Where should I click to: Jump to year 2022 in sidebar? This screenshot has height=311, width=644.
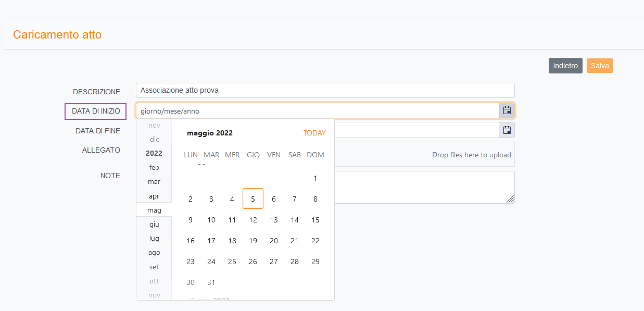(x=154, y=153)
